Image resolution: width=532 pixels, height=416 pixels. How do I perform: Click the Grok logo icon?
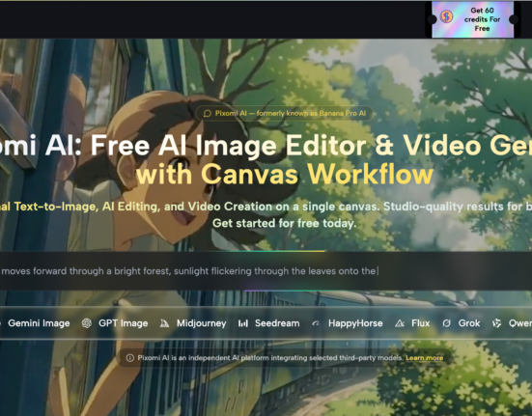click(446, 323)
